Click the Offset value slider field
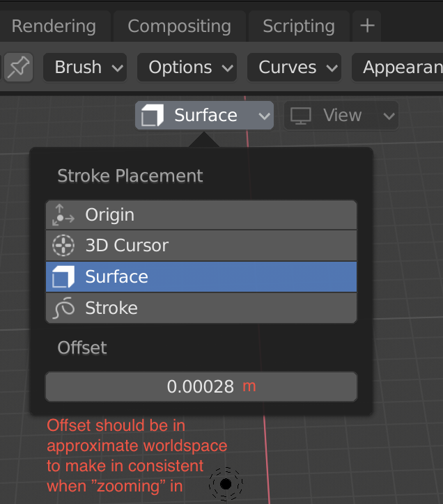The height and width of the screenshot is (504, 443). (201, 386)
